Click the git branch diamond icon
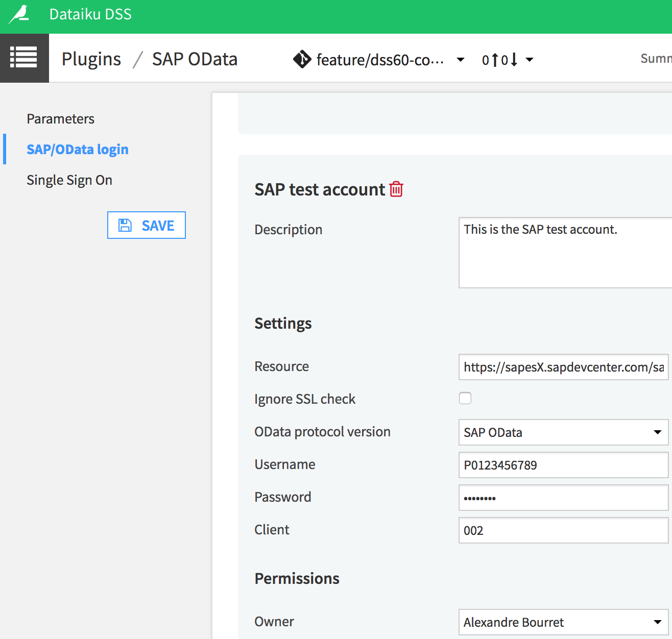The image size is (672, 639). click(302, 60)
